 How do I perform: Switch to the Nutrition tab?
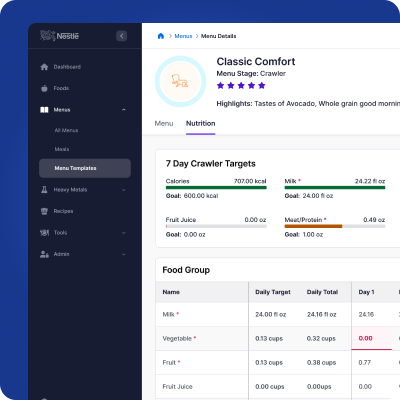201,123
